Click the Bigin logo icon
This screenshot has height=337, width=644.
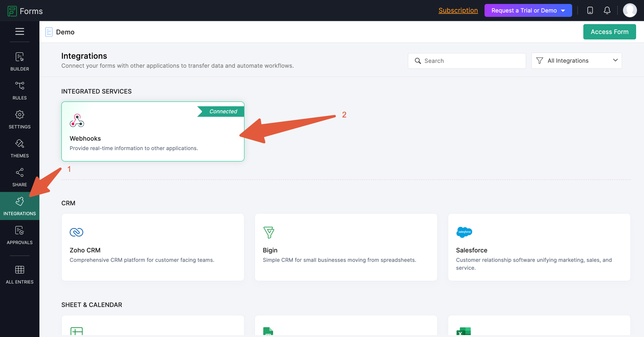click(269, 232)
